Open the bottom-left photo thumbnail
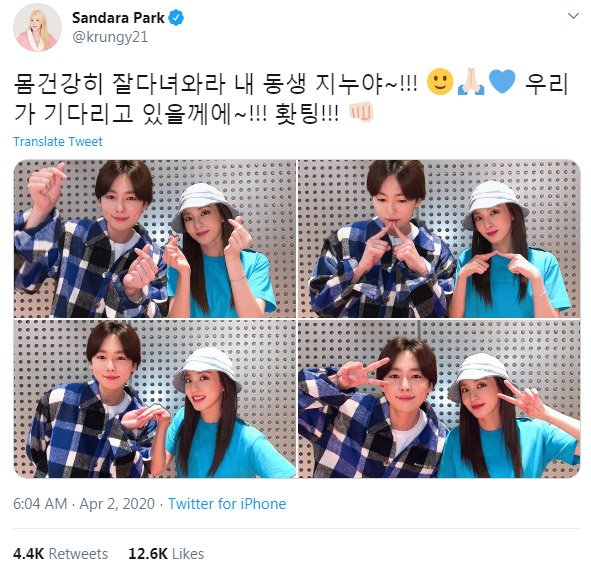Viewport: 591px width, 563px height. 155,399
